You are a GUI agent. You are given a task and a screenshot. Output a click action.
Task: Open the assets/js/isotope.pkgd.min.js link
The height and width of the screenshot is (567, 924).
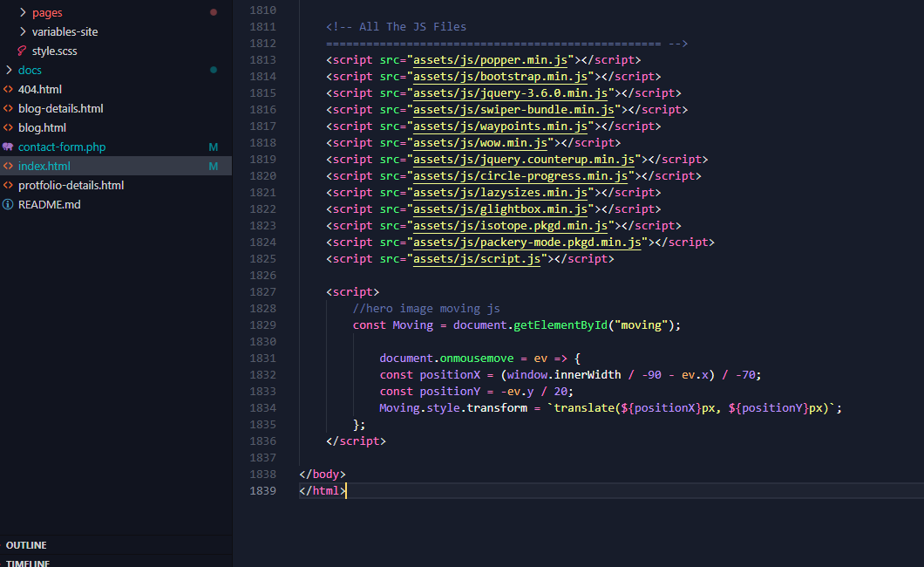click(x=510, y=224)
